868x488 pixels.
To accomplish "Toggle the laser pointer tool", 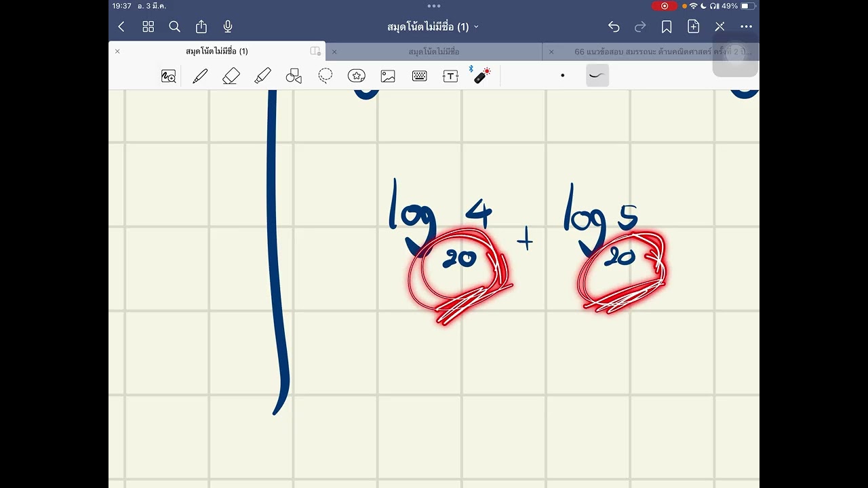I will click(481, 75).
